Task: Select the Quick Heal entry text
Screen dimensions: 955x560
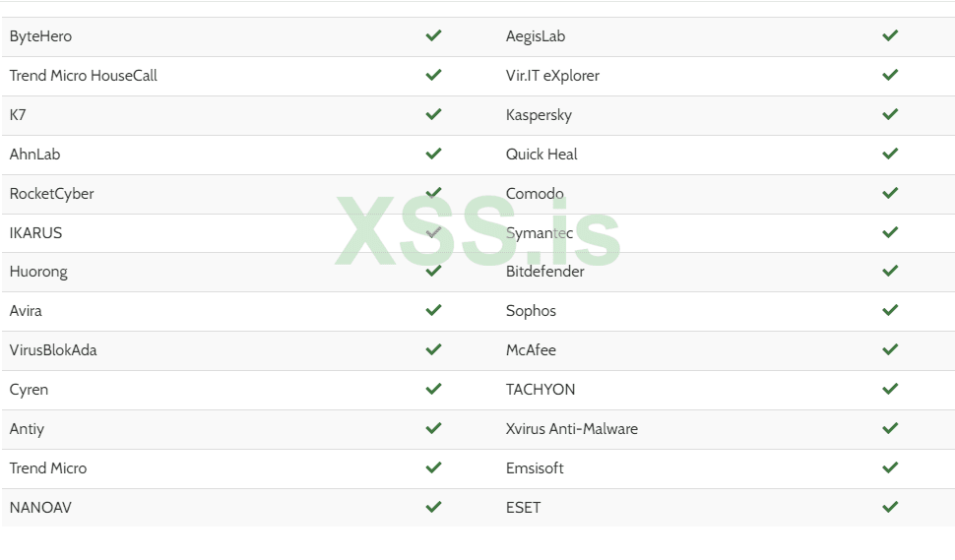Action: (541, 155)
